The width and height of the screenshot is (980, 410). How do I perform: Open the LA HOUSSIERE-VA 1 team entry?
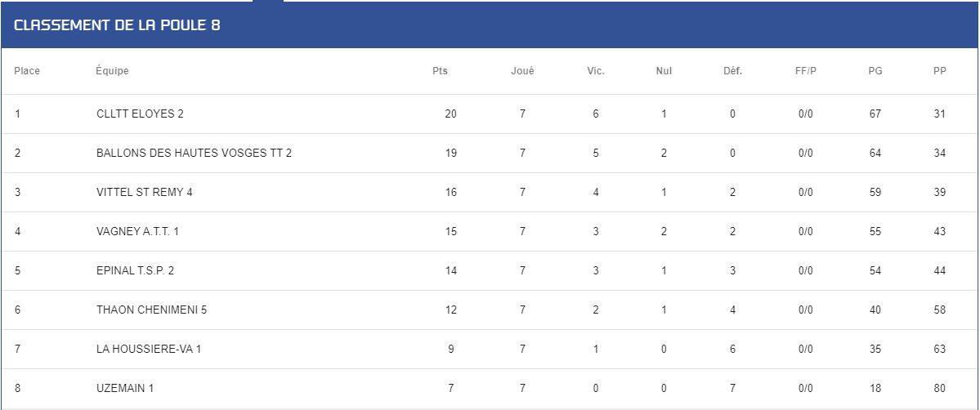[149, 350]
